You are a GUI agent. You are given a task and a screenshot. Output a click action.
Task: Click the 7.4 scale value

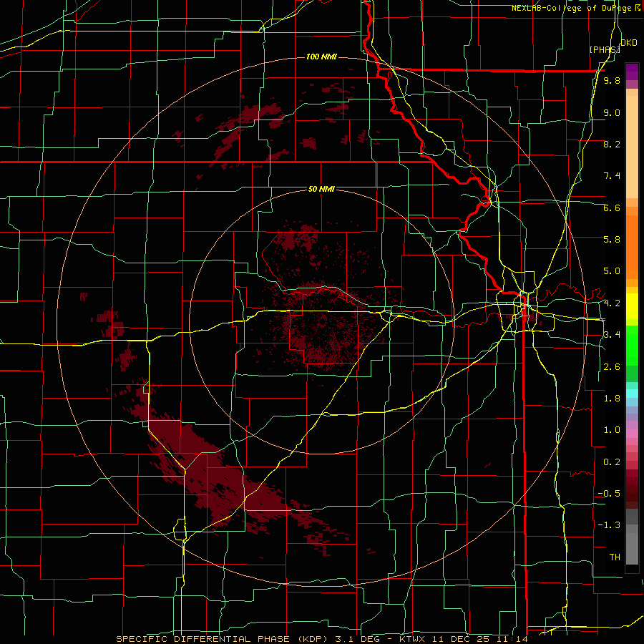[612, 176]
